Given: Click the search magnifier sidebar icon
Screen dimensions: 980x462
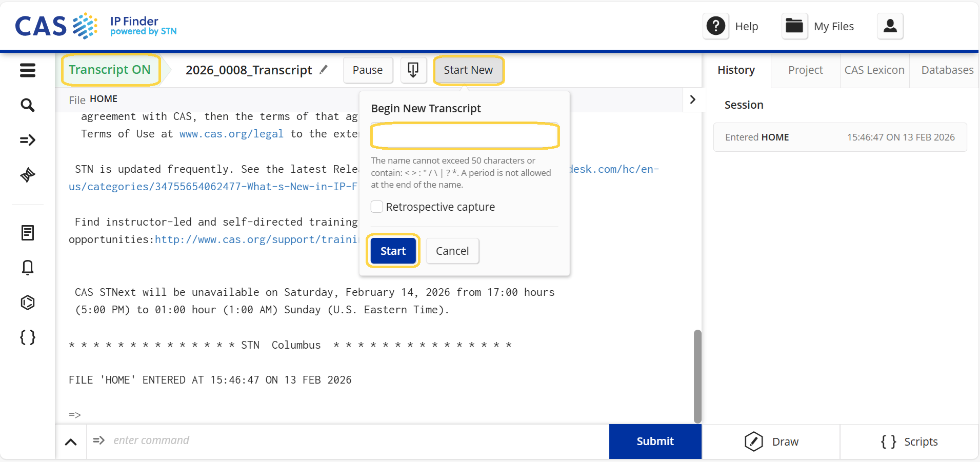Looking at the screenshot, I should 28,105.
